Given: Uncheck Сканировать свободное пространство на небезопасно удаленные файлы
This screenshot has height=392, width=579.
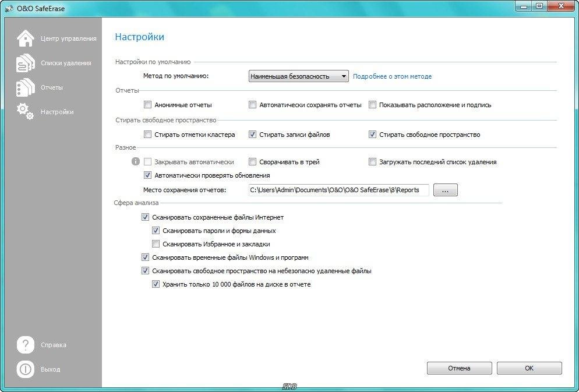Looking at the screenshot, I should coord(145,271).
